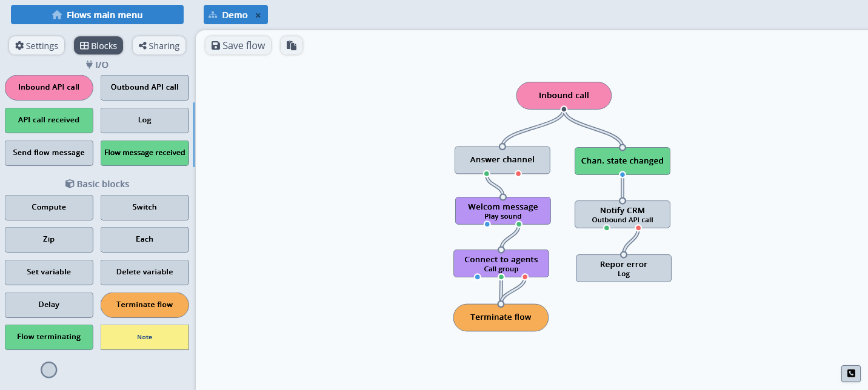Select the Welcom message node on canvas

pyautogui.click(x=503, y=211)
